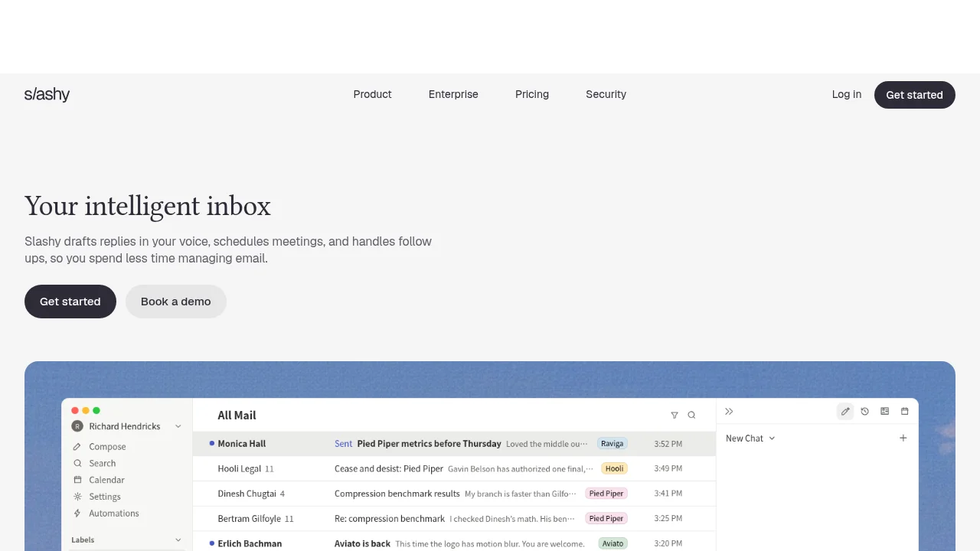Screen dimensions: 980x551
Task: Click the 3:49 PM timestamp
Action: (x=668, y=468)
